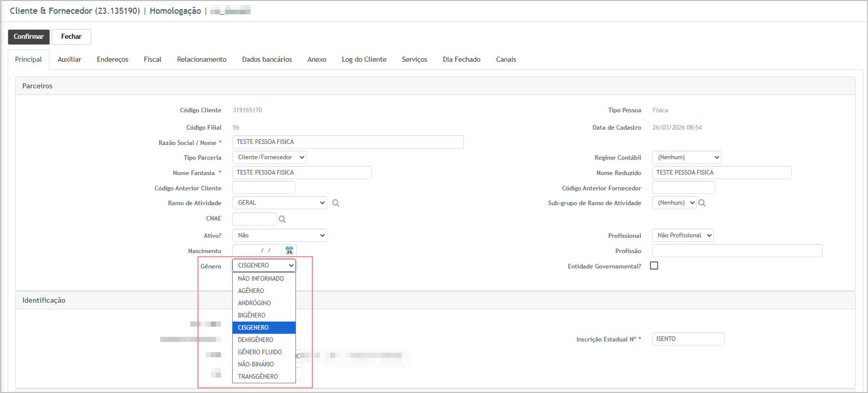This screenshot has width=868, height=393.
Task: Open the Log do Cliente tab
Action: pos(364,60)
